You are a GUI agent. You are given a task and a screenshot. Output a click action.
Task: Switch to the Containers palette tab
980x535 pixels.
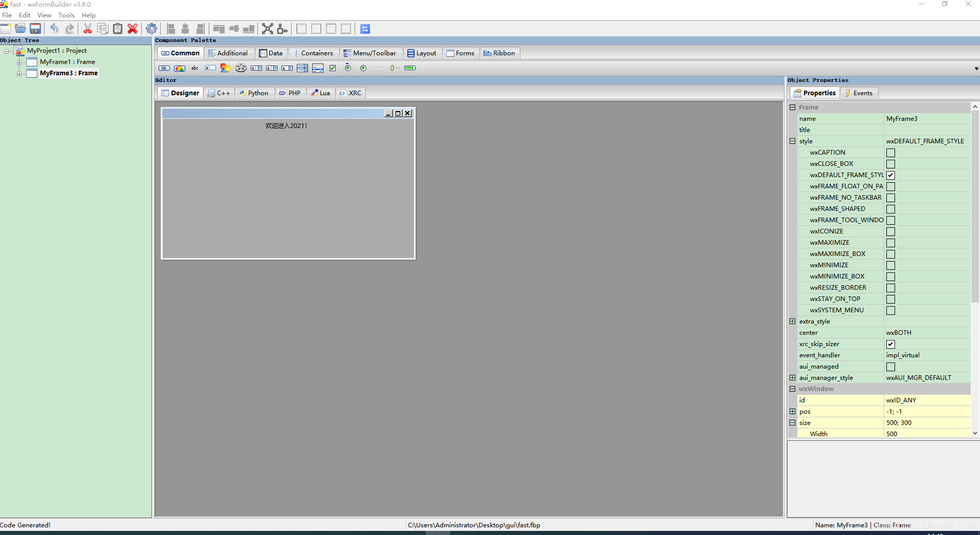[313, 53]
